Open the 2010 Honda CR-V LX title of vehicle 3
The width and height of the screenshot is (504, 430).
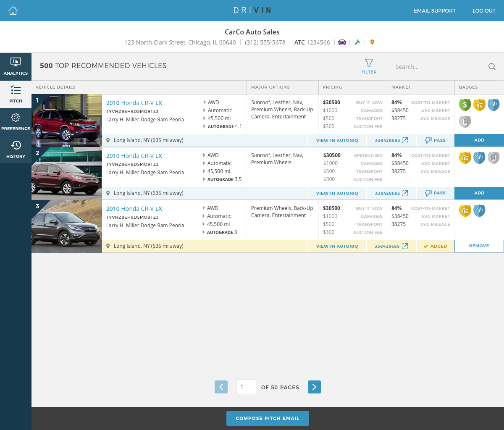[134, 209]
